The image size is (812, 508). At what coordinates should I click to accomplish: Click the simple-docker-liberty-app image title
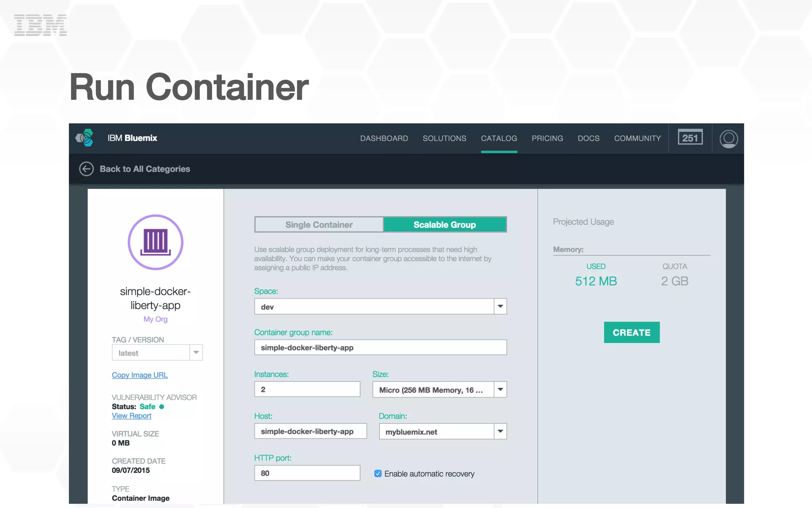tap(155, 298)
